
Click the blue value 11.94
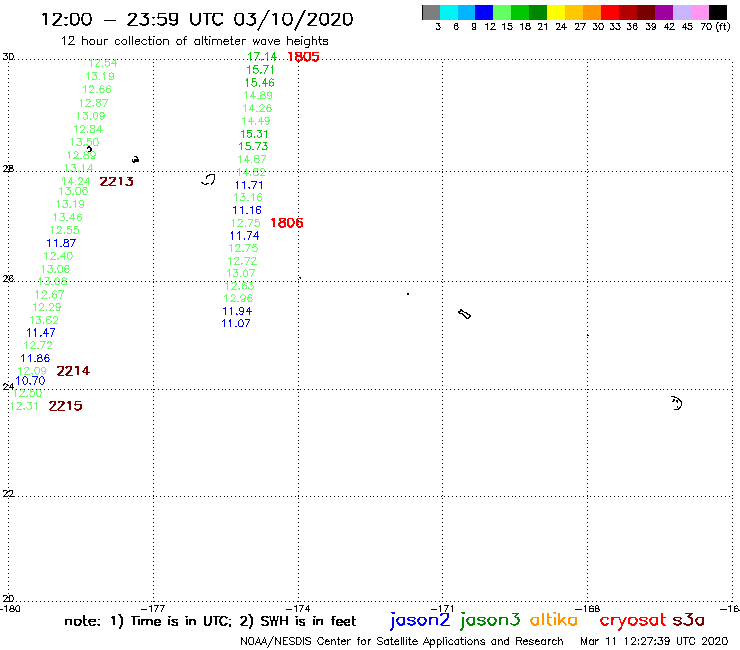(x=237, y=312)
